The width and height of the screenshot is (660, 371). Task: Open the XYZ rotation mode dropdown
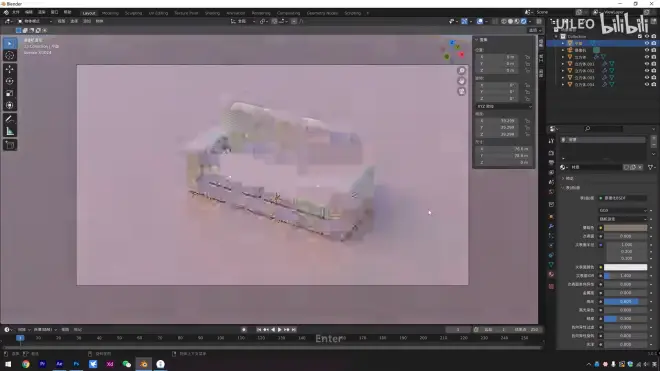tap(504, 107)
